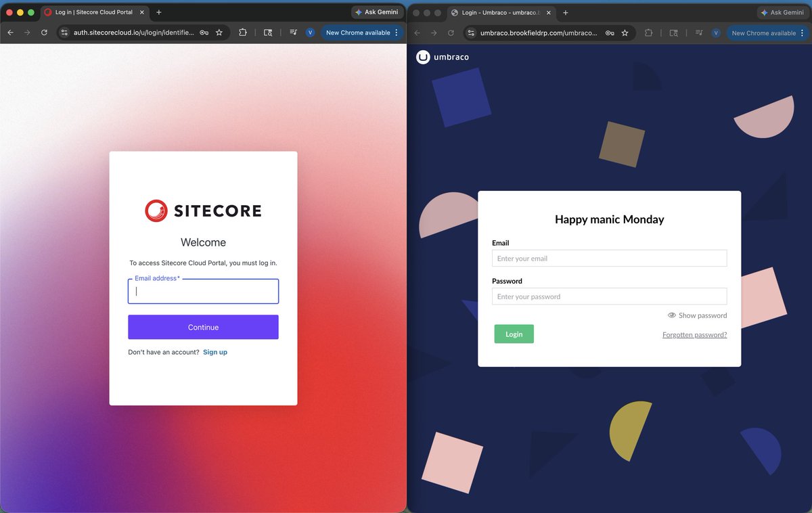Viewport: 812px width, 513px height.
Task: Click Ask Gemini in the Umbraco window
Action: [783, 12]
